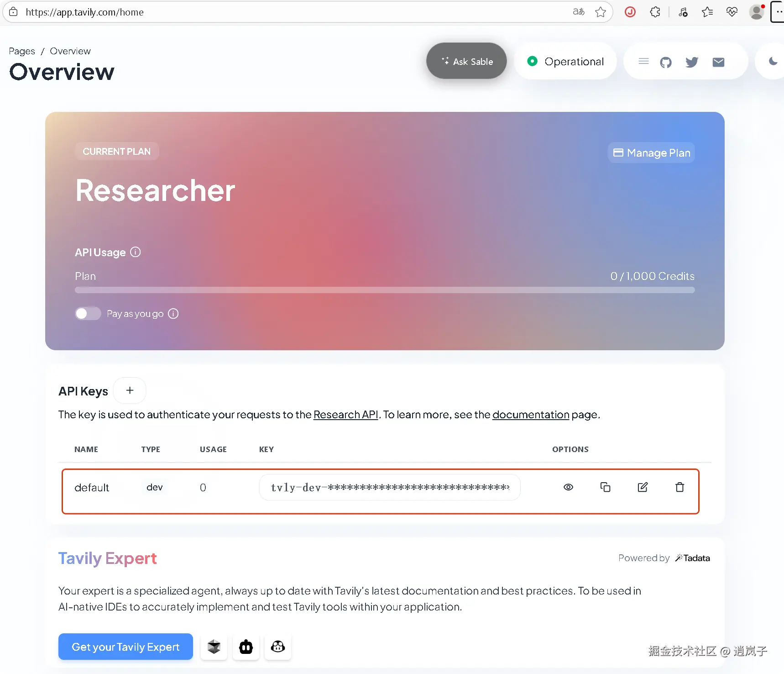
Task: Click the Get your Tavily Expert button
Action: tap(125, 647)
